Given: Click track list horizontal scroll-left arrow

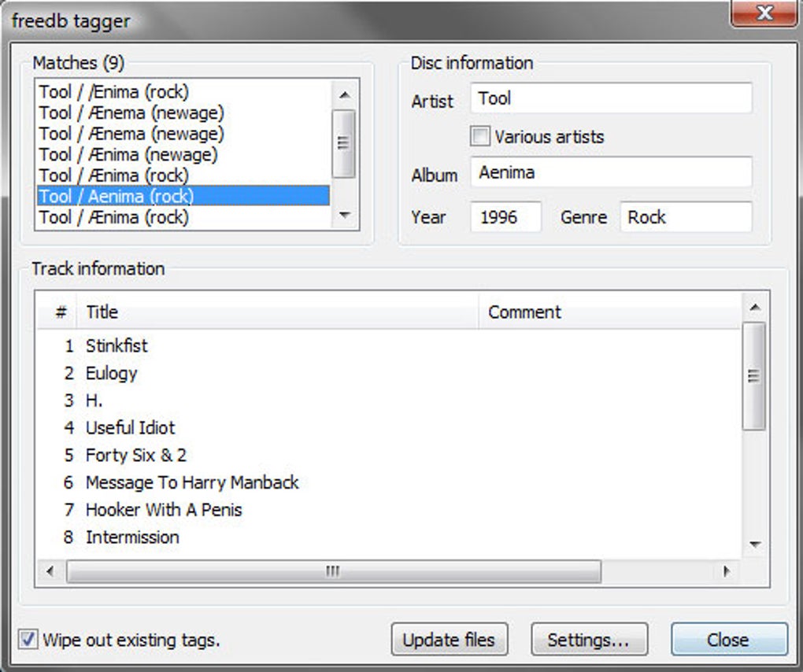Looking at the screenshot, I should [x=50, y=570].
